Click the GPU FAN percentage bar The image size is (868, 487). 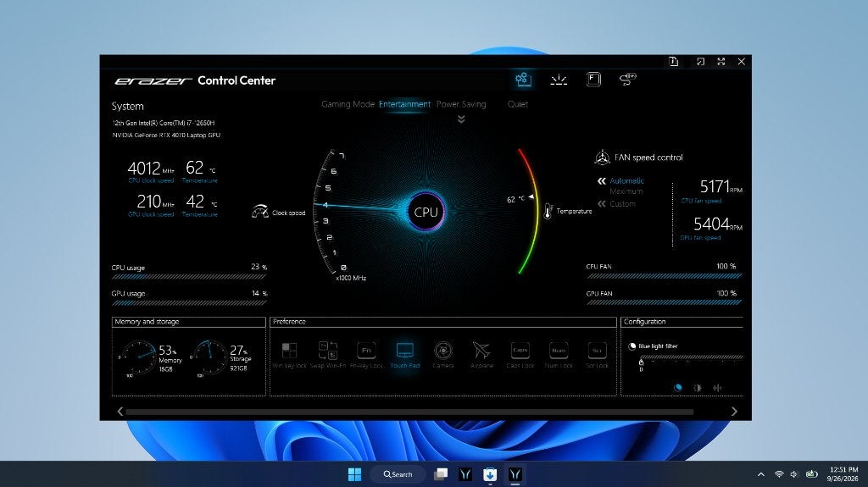[x=664, y=302]
